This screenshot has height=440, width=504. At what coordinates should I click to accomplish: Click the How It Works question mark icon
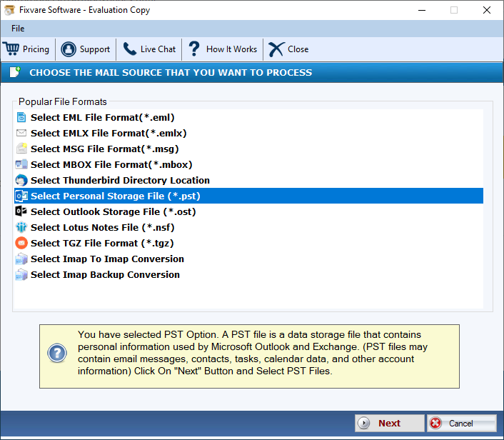click(x=193, y=49)
